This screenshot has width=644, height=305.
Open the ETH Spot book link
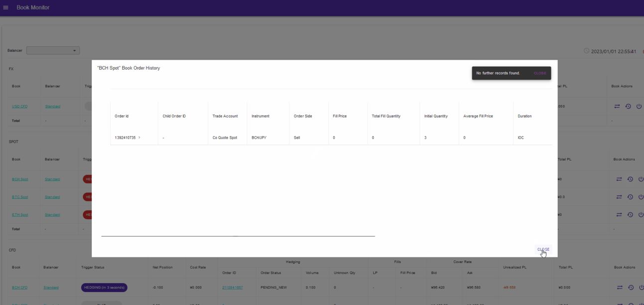(x=20, y=215)
